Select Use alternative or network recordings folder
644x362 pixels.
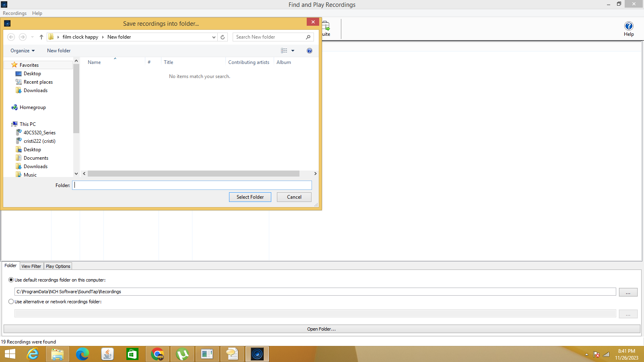[11, 301]
